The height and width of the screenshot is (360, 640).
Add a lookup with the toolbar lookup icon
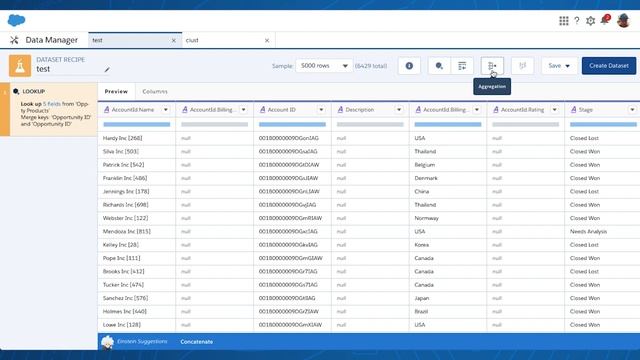click(439, 66)
